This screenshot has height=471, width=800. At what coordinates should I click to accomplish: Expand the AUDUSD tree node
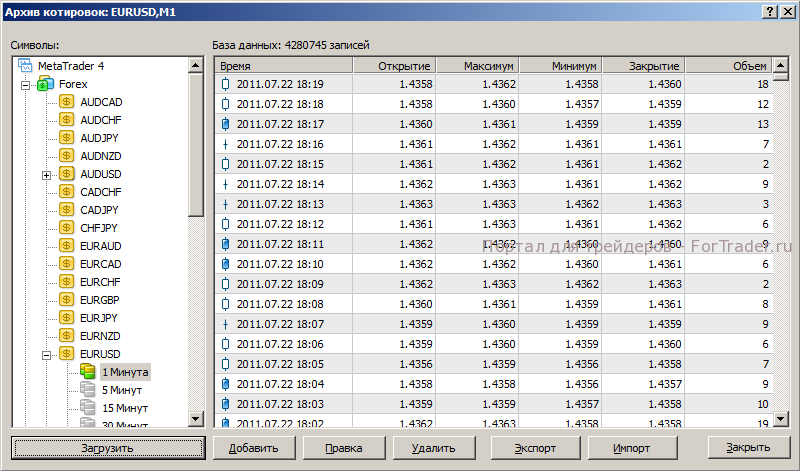(46, 176)
